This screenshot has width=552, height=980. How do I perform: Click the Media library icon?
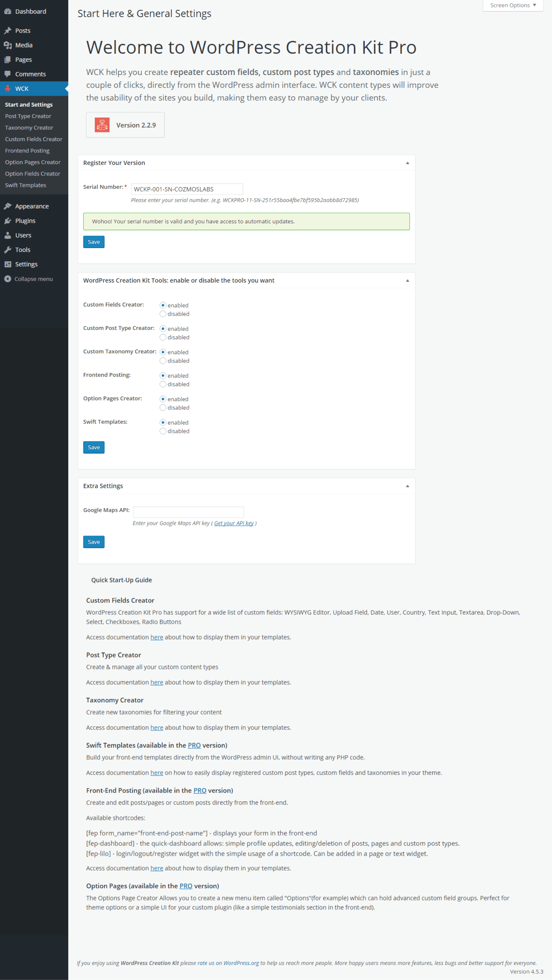point(7,45)
